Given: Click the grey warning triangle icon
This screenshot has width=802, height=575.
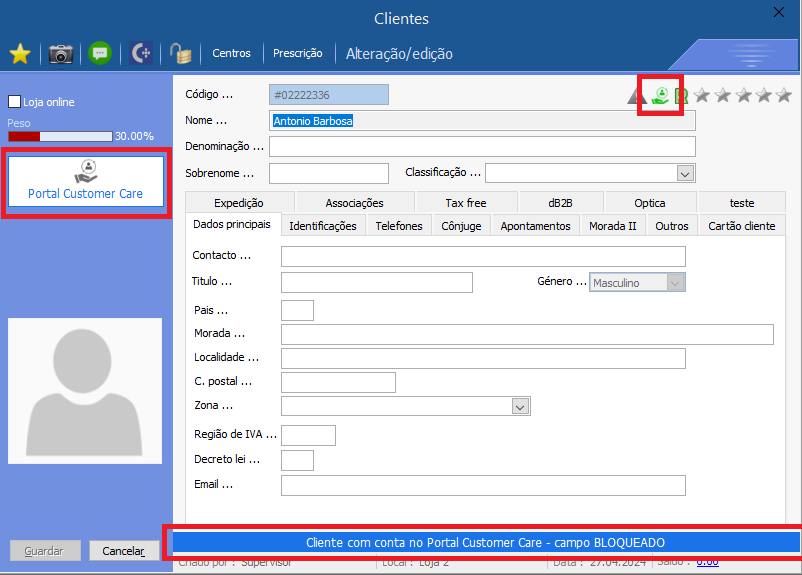Looking at the screenshot, I should pos(636,96).
